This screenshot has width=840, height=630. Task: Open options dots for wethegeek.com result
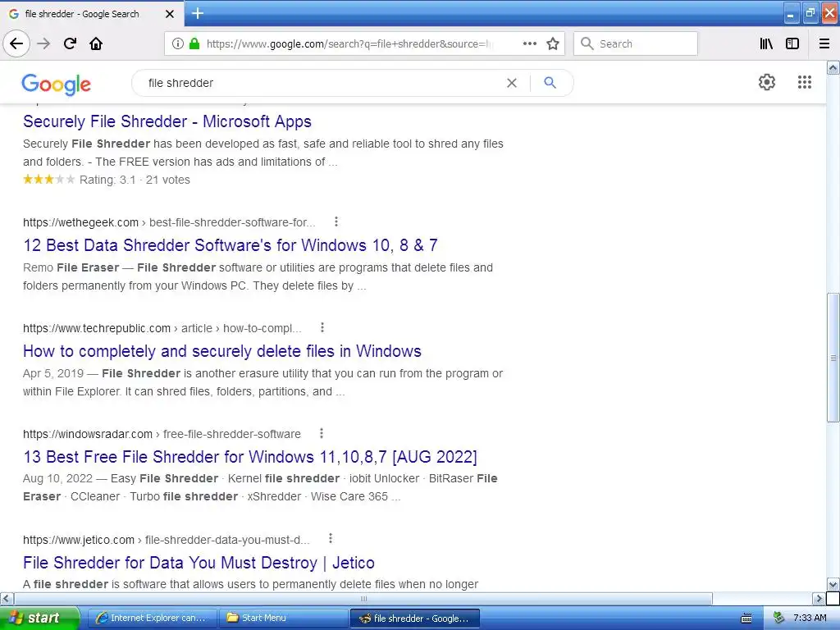point(336,221)
